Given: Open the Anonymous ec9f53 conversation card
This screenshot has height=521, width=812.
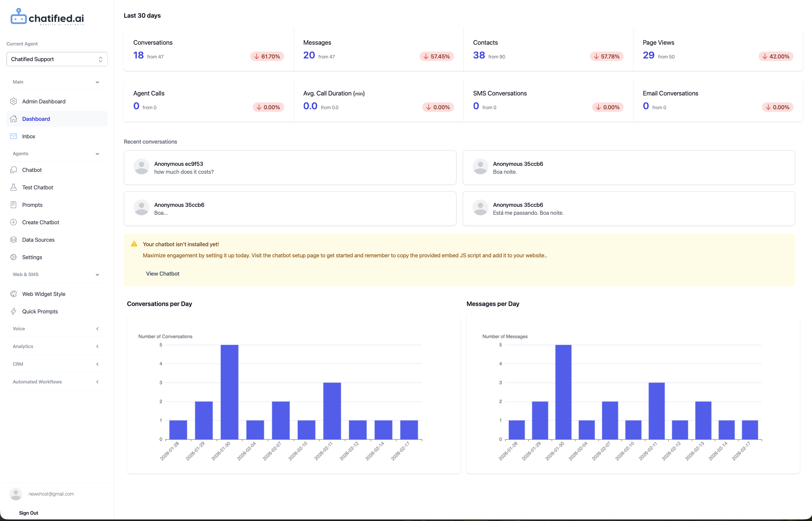Looking at the screenshot, I should [x=290, y=168].
